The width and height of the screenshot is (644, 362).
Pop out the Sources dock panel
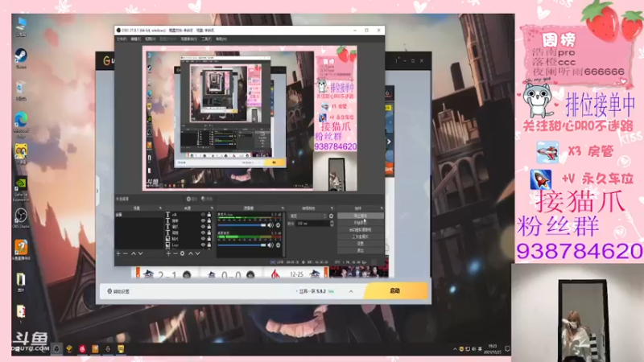pyautogui.click(x=212, y=208)
